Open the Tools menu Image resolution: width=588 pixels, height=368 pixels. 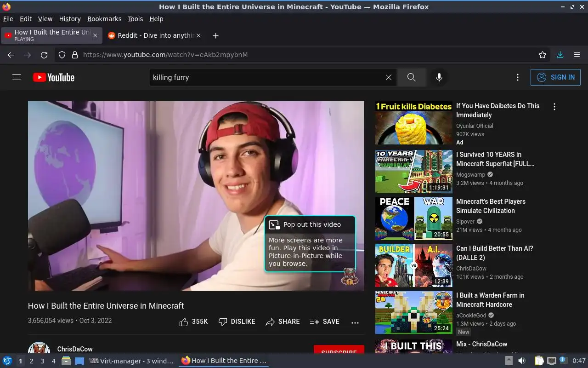click(136, 19)
